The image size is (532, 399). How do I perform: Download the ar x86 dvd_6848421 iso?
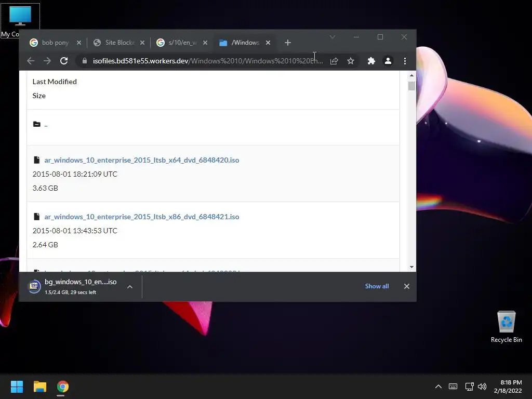(x=141, y=217)
